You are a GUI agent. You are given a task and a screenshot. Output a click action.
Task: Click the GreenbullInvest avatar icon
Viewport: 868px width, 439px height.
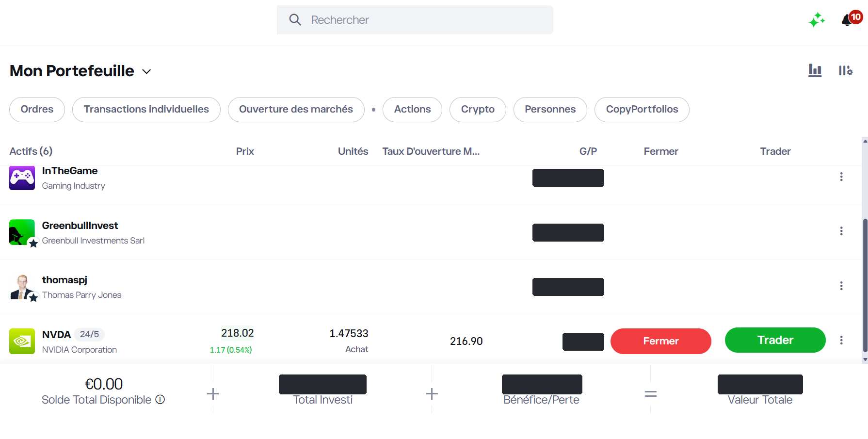(22, 232)
